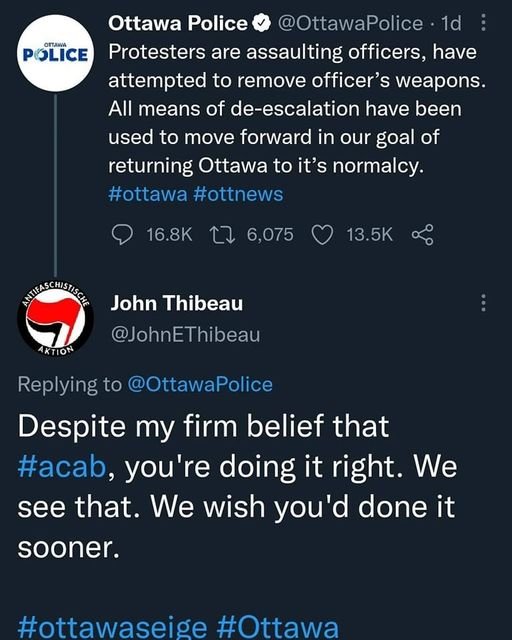Click the @JohnEThibeau handle
The height and width of the screenshot is (640, 512).
(x=185, y=335)
